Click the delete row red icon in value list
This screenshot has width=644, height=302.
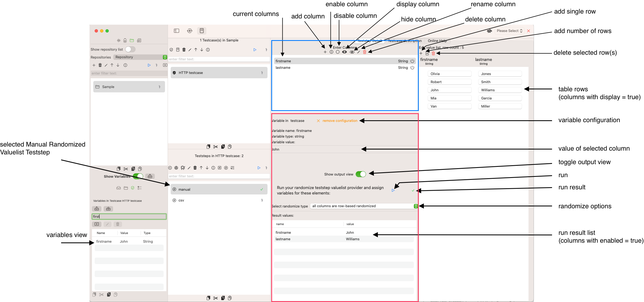point(433,53)
